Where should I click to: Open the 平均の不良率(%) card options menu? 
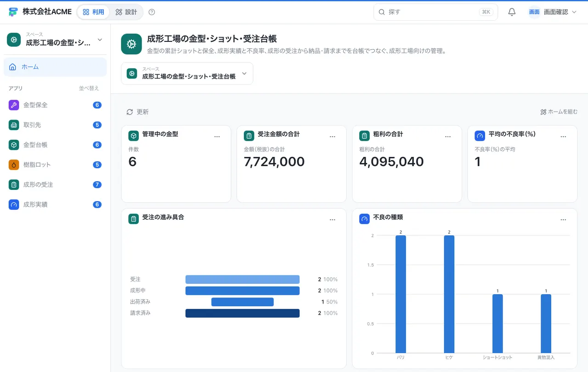(563, 137)
